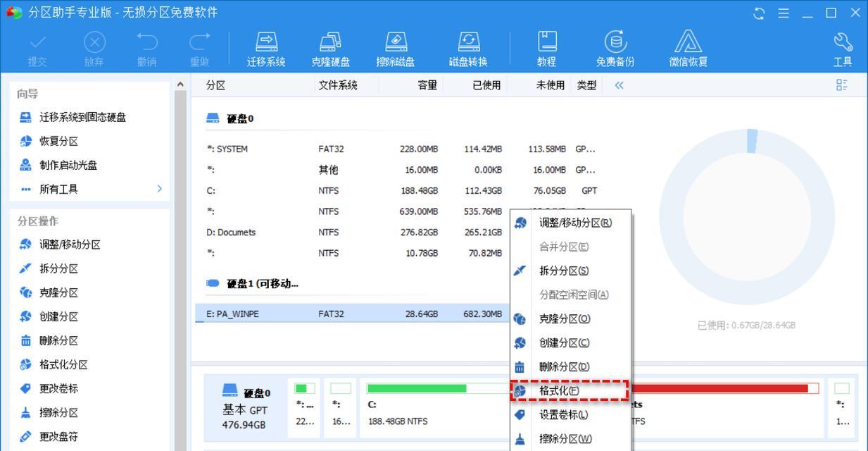868x451 pixels.
Task: Open 微信恢复 from the toolbar
Action: click(x=688, y=49)
